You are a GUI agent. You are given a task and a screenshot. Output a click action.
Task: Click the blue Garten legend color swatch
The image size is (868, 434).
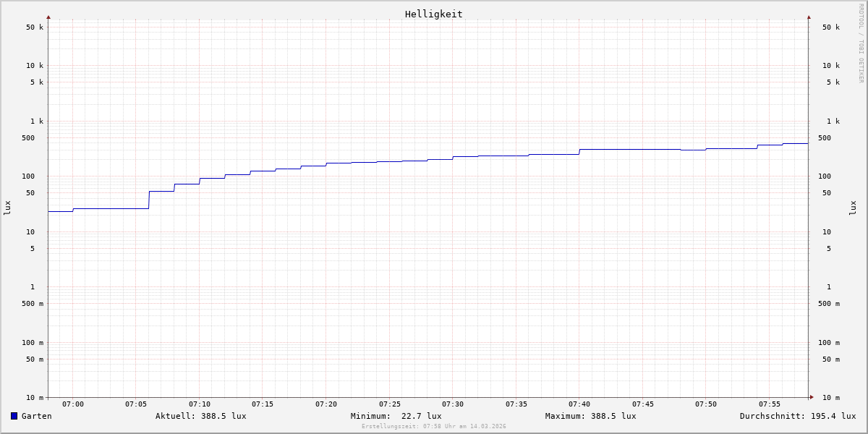[x=14, y=416]
